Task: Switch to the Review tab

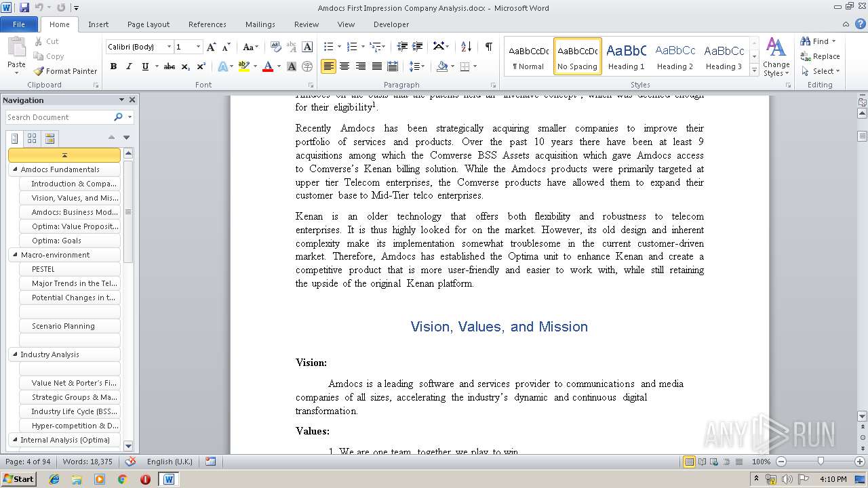Action: (x=307, y=24)
